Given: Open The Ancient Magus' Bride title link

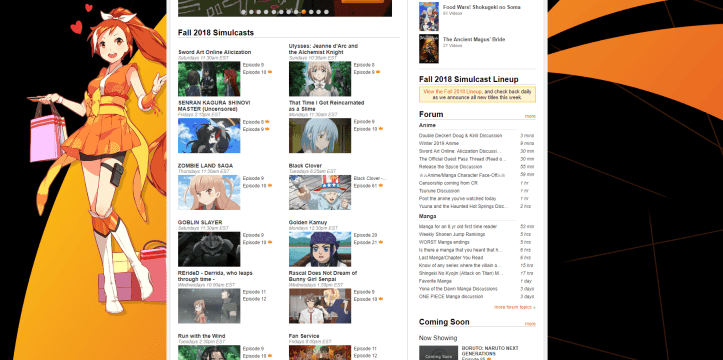Looking at the screenshot, I should 474,40.
